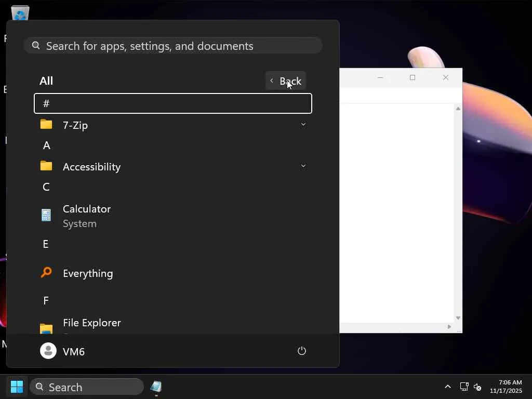Show hidden system tray icons
This screenshot has width=532, height=399.
click(x=447, y=387)
